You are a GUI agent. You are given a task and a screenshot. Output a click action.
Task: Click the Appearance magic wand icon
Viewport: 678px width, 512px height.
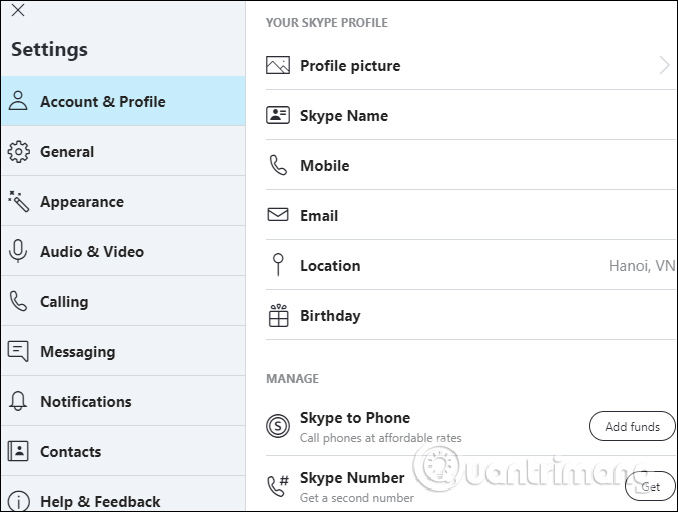(x=18, y=202)
